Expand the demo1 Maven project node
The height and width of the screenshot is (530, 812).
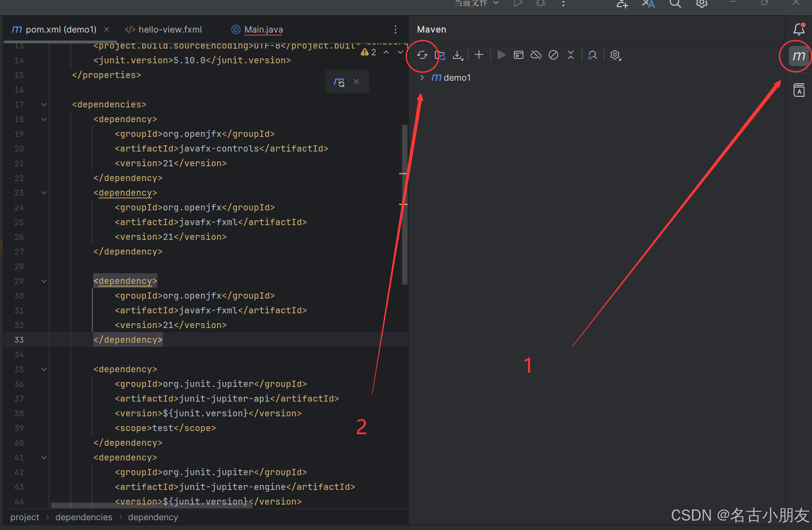(422, 78)
